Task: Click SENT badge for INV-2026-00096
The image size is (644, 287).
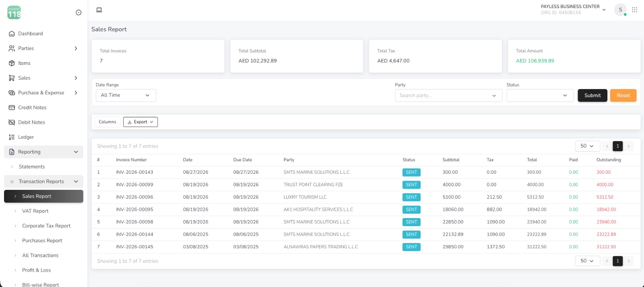Action: 411,197
